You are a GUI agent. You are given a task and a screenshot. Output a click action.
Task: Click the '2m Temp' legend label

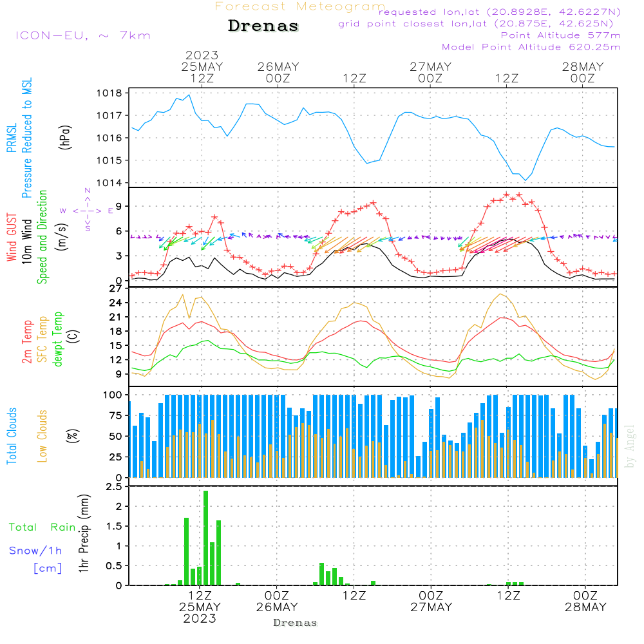coord(26,342)
